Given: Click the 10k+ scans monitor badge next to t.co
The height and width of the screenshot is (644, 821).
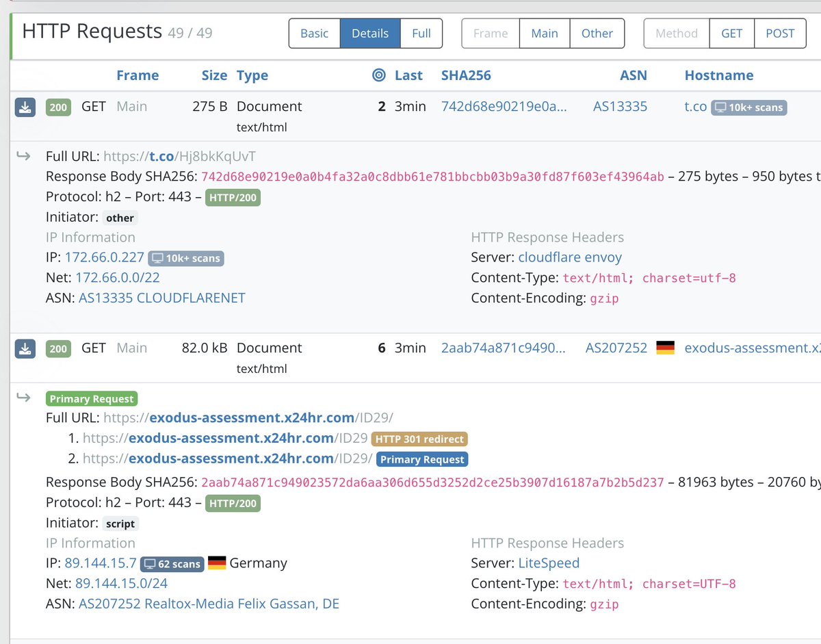Looking at the screenshot, I should [749, 107].
